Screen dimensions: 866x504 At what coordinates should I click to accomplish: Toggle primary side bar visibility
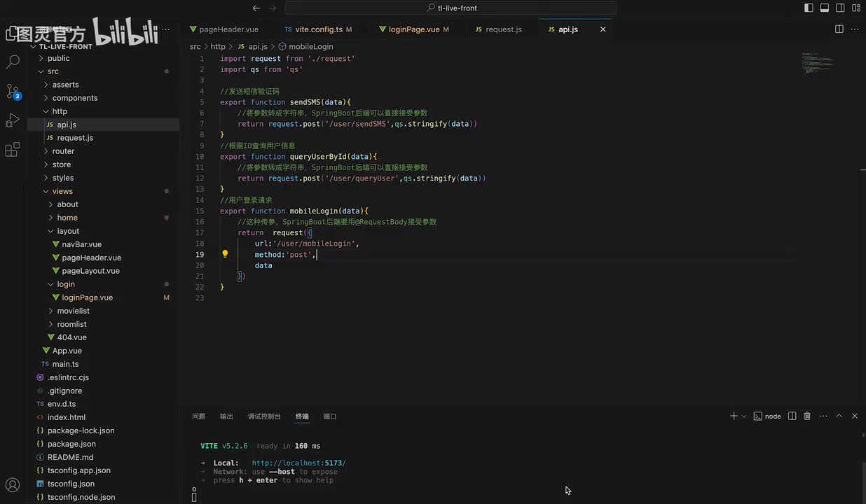809,8
